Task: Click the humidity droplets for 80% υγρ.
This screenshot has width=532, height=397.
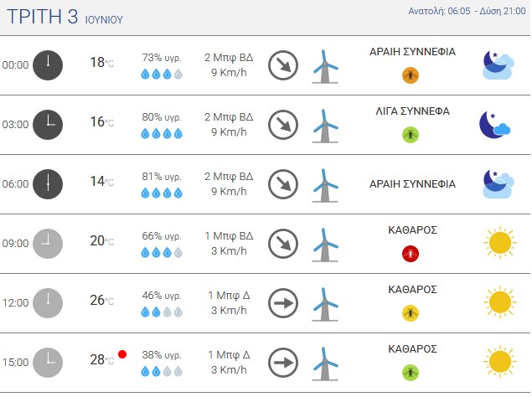Action: (162, 133)
